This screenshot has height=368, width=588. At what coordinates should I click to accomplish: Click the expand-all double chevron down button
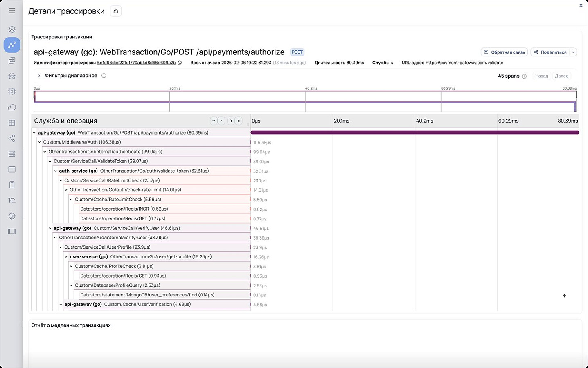(x=231, y=121)
